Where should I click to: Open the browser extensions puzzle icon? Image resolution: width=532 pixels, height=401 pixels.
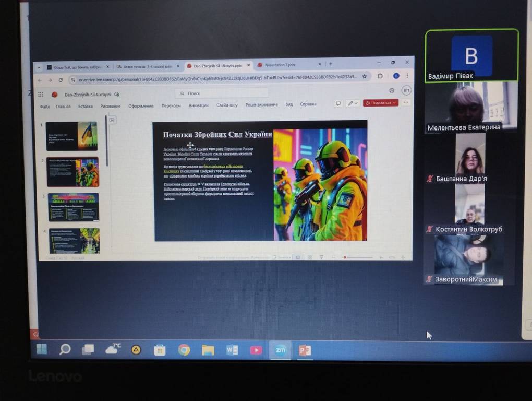(380, 76)
